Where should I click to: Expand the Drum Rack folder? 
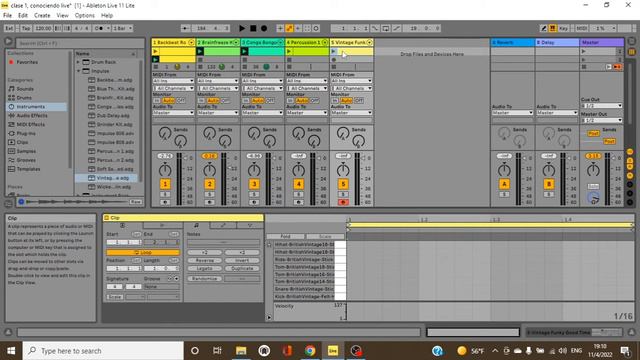[78, 62]
